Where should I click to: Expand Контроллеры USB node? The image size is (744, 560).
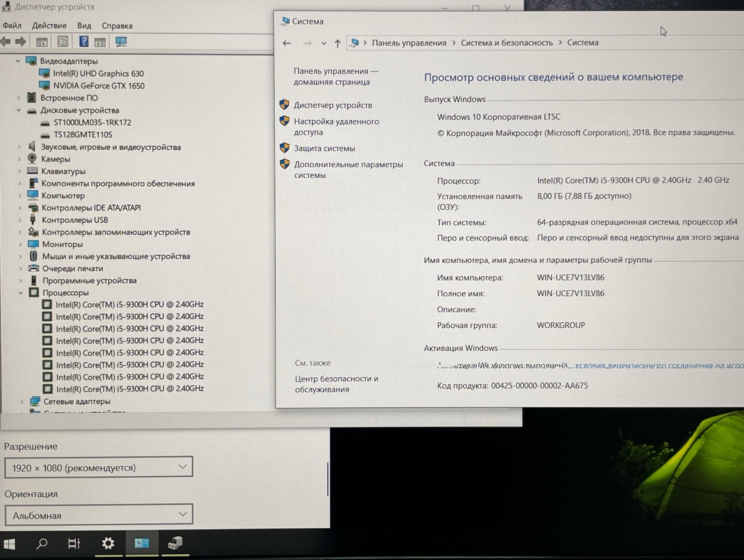20,220
